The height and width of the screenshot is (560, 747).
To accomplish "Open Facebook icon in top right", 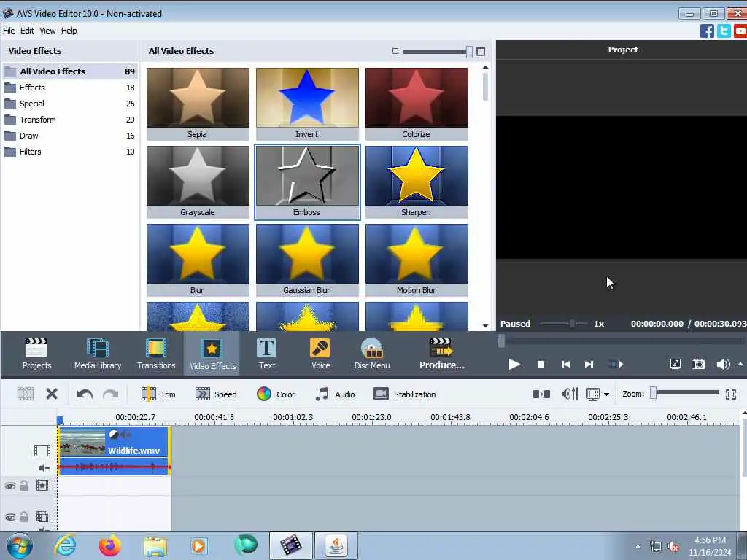I will click(707, 31).
